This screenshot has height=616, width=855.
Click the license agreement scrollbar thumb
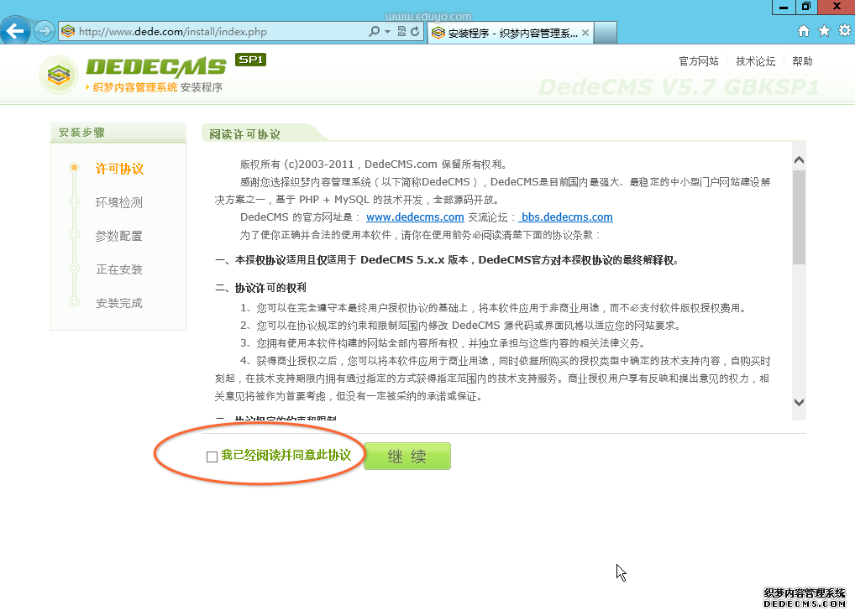point(799,217)
